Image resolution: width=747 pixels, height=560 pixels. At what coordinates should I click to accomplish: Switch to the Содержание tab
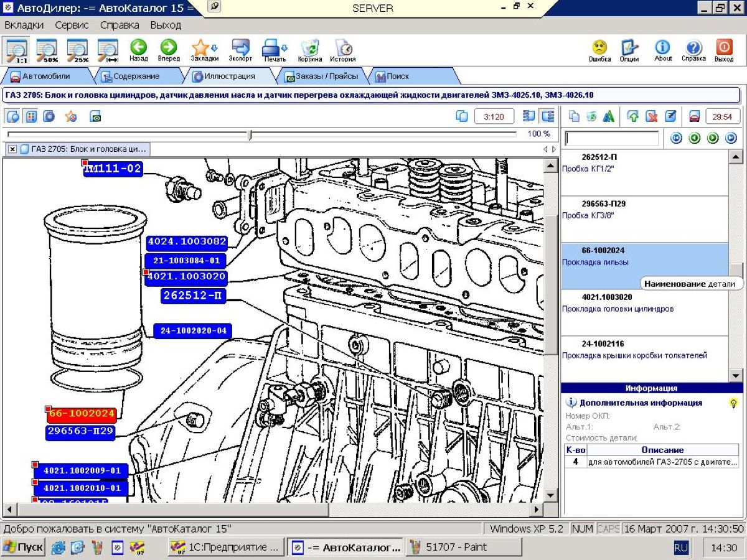point(136,77)
